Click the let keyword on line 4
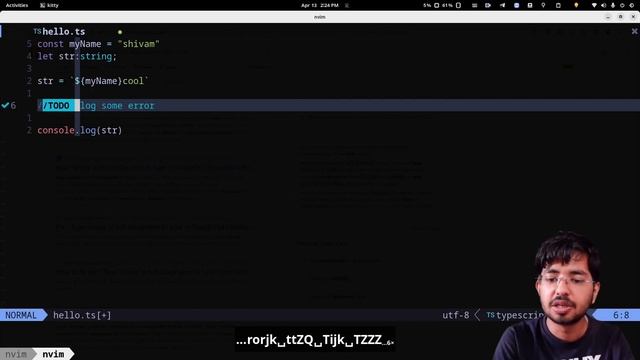 point(45,56)
